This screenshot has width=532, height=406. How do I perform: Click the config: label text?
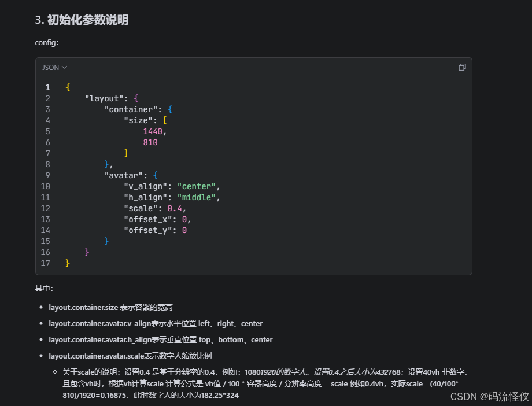(47, 42)
